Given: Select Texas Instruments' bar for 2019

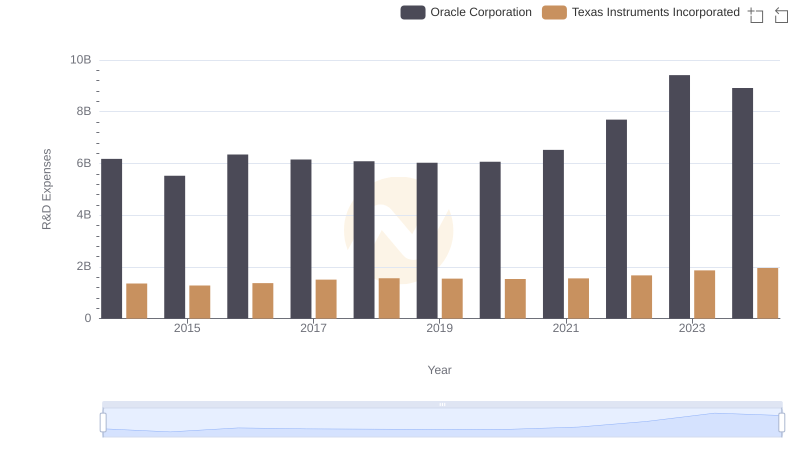Looking at the screenshot, I should click(x=452, y=299).
